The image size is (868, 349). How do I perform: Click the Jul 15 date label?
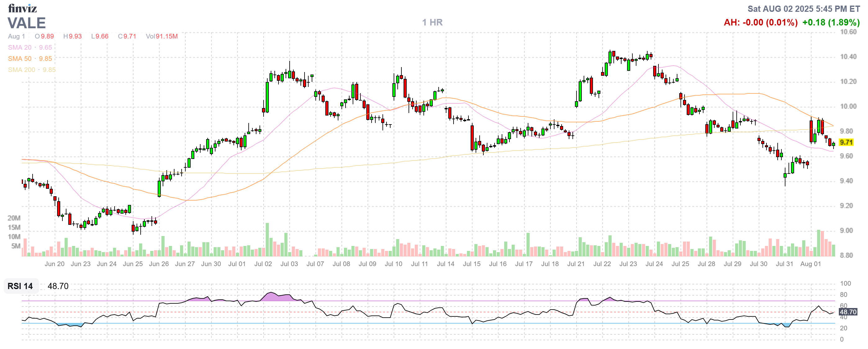click(x=471, y=264)
